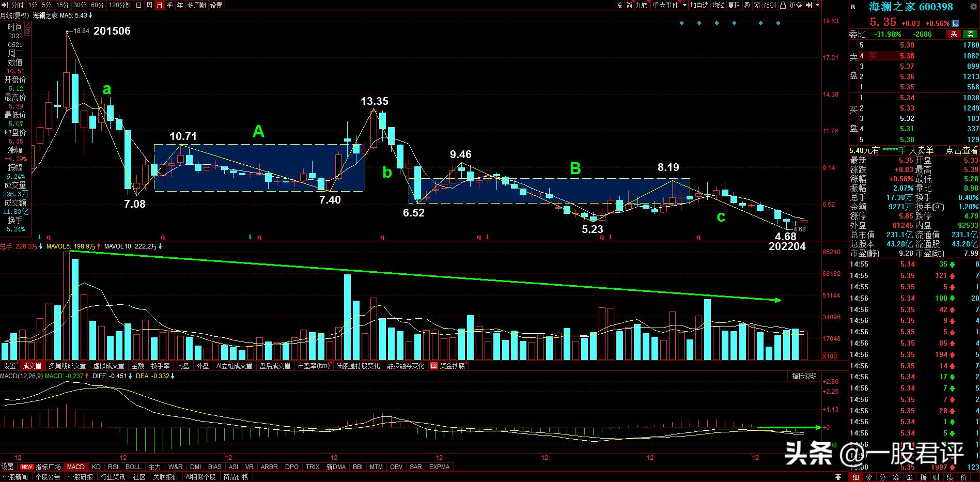This screenshot has height=482, width=980.
Task: Open the dropdown arrow at toolbar far right
Action: [818, 5]
